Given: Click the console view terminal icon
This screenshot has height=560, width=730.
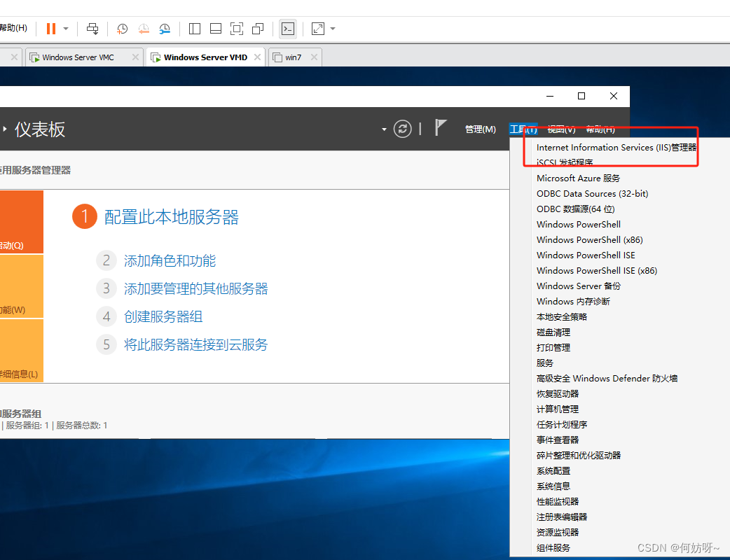Looking at the screenshot, I should 287,29.
